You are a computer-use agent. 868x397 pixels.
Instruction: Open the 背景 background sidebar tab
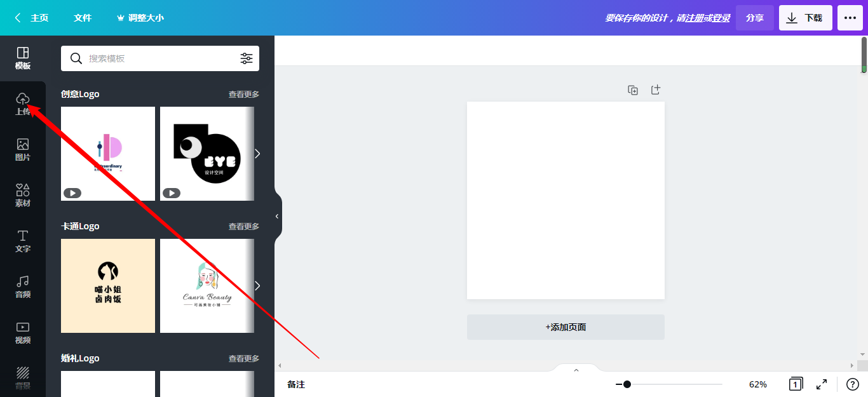coord(23,377)
